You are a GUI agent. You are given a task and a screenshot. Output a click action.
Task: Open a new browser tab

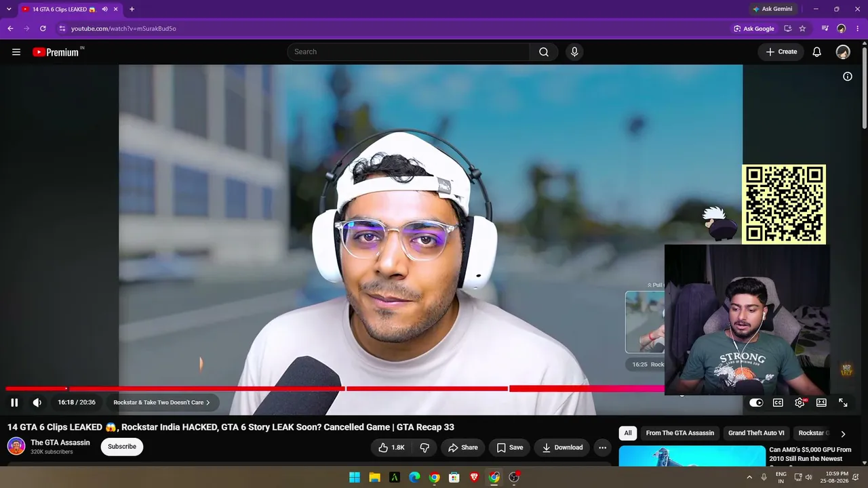(132, 9)
